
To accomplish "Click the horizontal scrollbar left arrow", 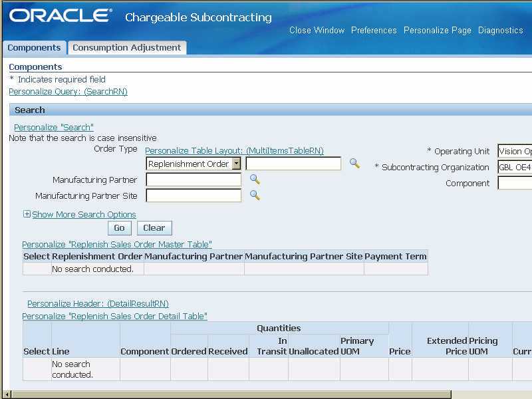I will [x=7, y=394].
